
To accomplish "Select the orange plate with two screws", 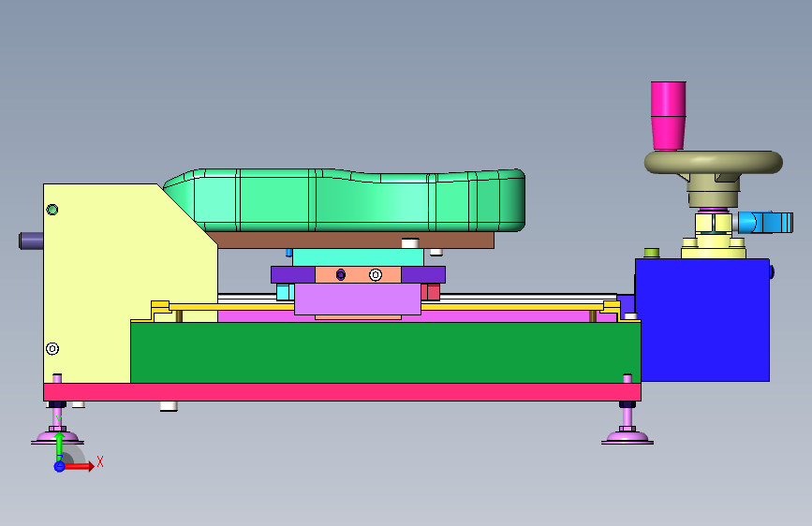I will click(x=358, y=275).
